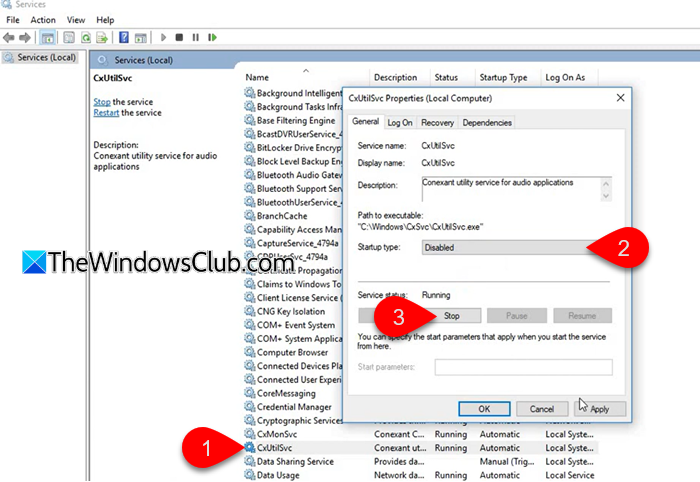Click the Local Service cell of Data Usage
The width and height of the screenshot is (700, 482).
coord(570,475)
